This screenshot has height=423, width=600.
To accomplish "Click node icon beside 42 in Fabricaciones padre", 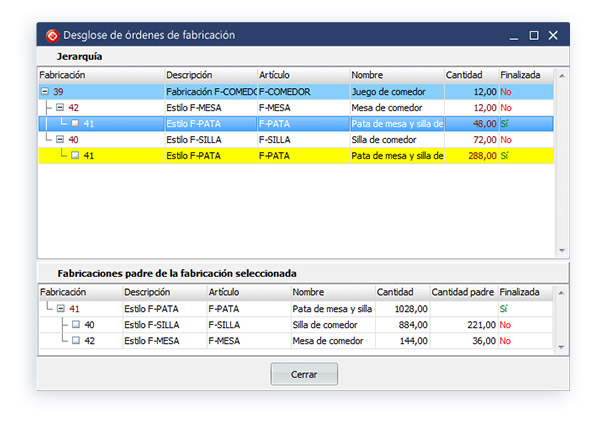I will click(75, 341).
